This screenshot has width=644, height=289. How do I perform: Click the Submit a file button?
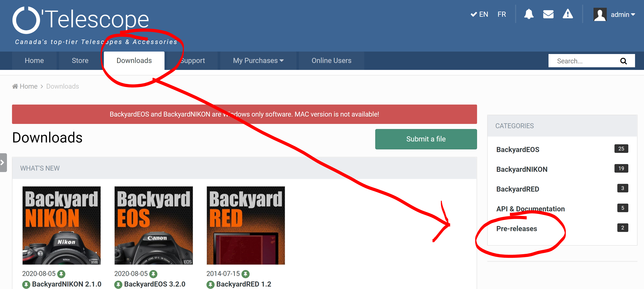(426, 139)
